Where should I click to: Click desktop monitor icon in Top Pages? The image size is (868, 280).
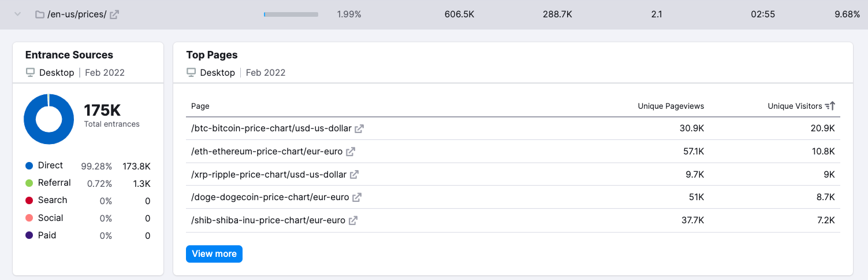(x=191, y=72)
